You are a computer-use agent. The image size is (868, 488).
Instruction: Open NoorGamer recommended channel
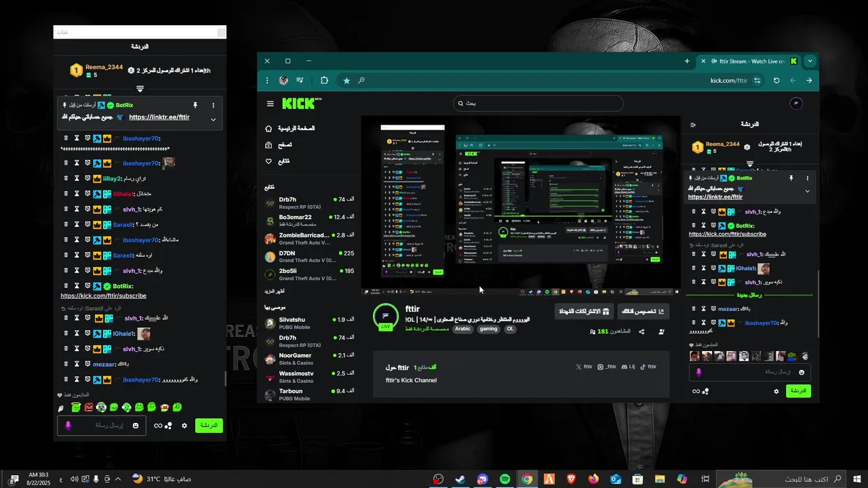point(309,359)
